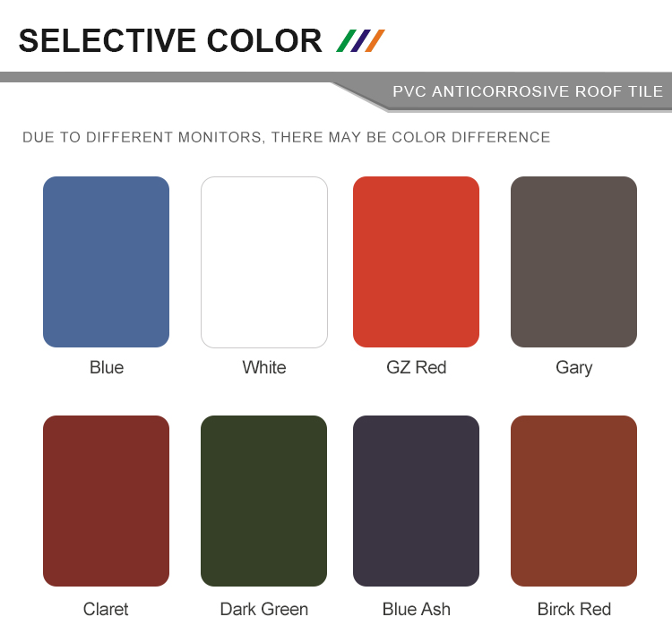Screen dimensions: 672x634
Task: Click the 'Dark Green' text label
Action: (264, 609)
